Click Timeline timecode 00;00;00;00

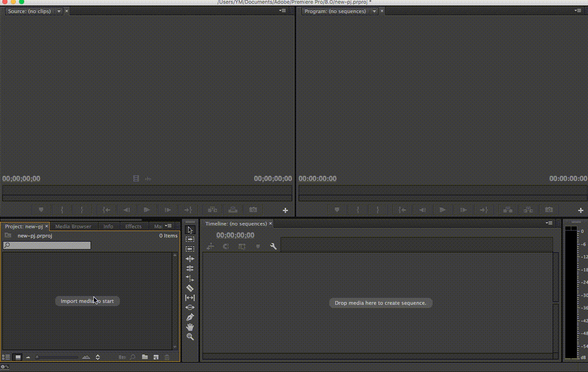pos(235,235)
